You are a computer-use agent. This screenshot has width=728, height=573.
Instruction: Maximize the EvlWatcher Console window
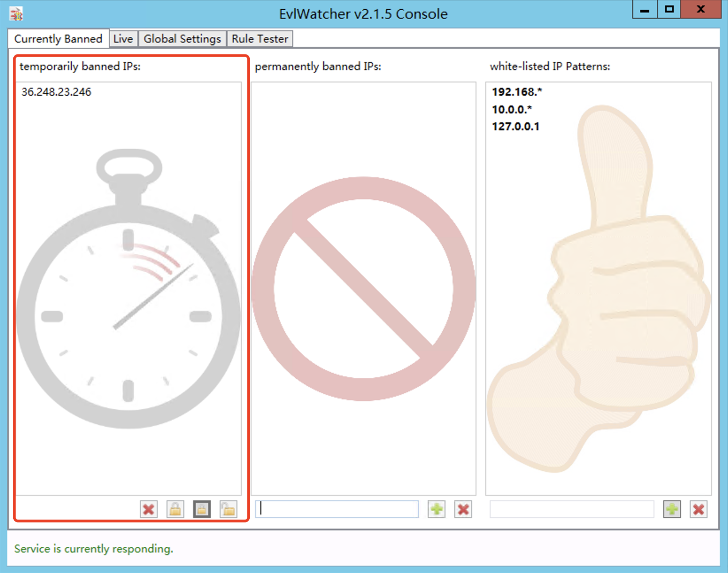pos(669,9)
